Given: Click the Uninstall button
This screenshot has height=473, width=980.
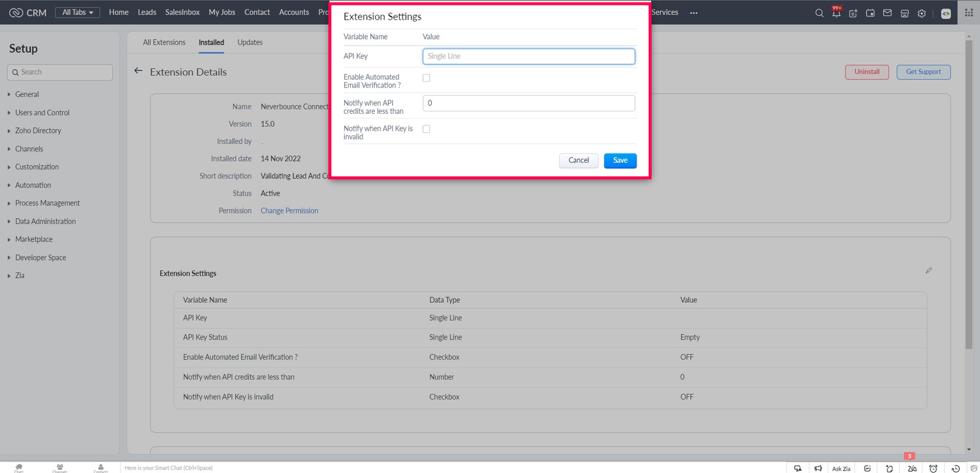Looking at the screenshot, I should pos(867,72).
